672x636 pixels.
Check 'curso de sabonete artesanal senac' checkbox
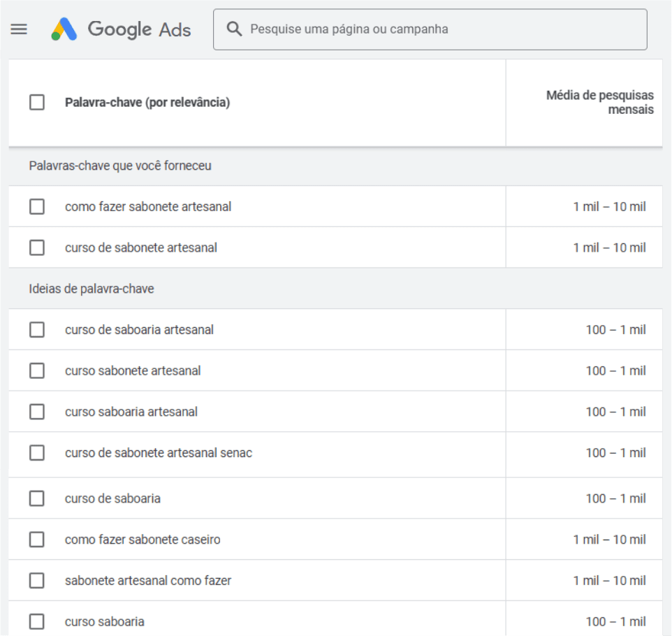click(x=37, y=453)
